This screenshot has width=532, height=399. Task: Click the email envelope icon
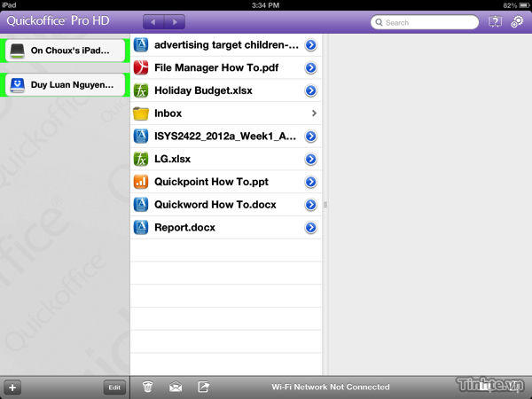[x=176, y=387]
